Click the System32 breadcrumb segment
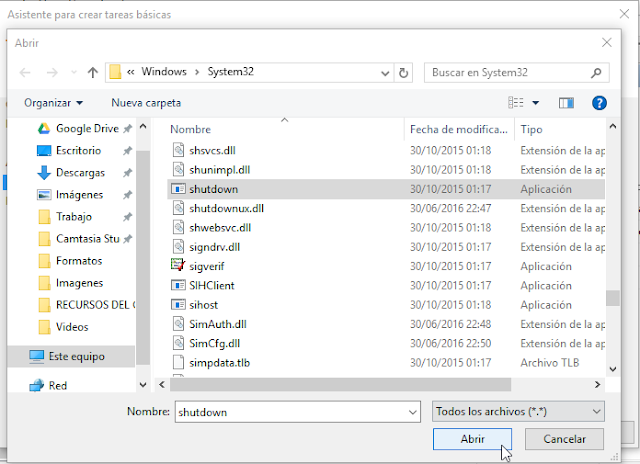The height and width of the screenshot is (464, 640). click(x=231, y=72)
